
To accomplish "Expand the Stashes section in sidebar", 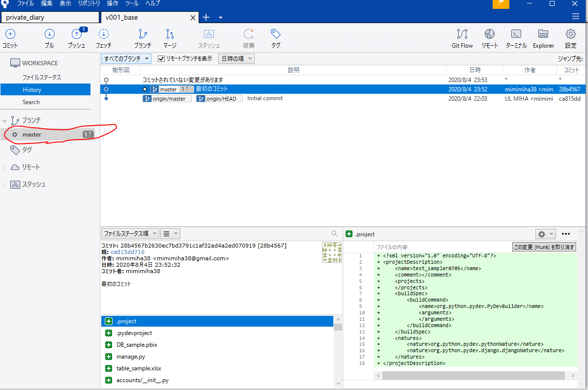I will [x=4, y=185].
